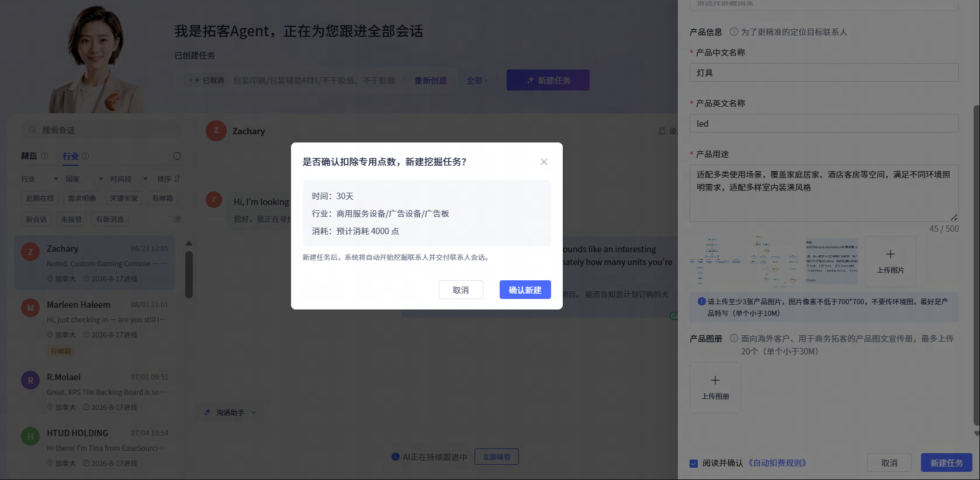Switch to the 行业 tab

[71, 156]
